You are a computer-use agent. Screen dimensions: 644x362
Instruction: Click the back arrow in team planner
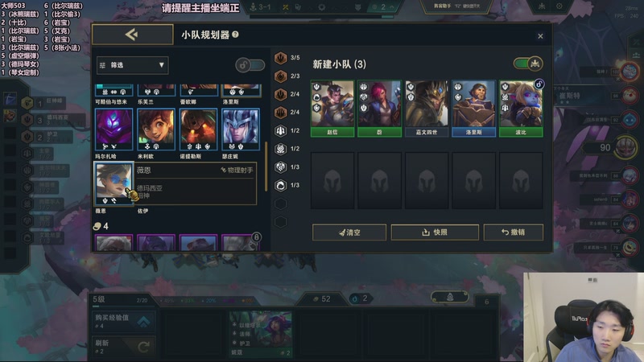click(x=132, y=35)
